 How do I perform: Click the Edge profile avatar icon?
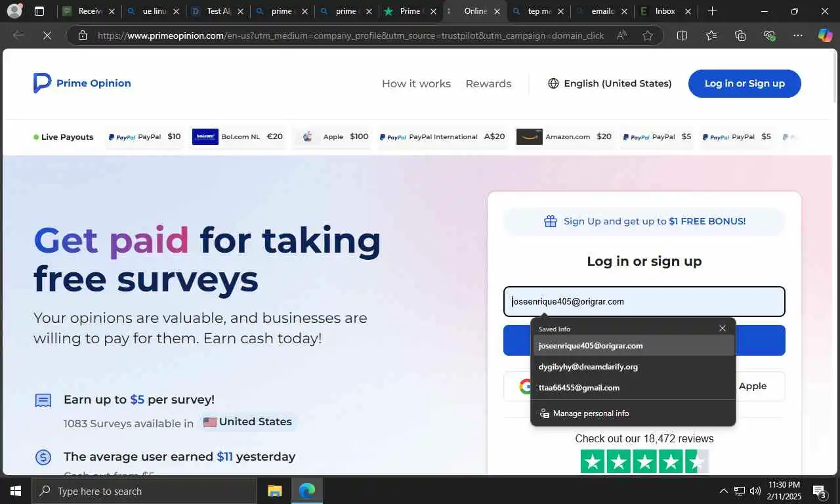click(14, 11)
